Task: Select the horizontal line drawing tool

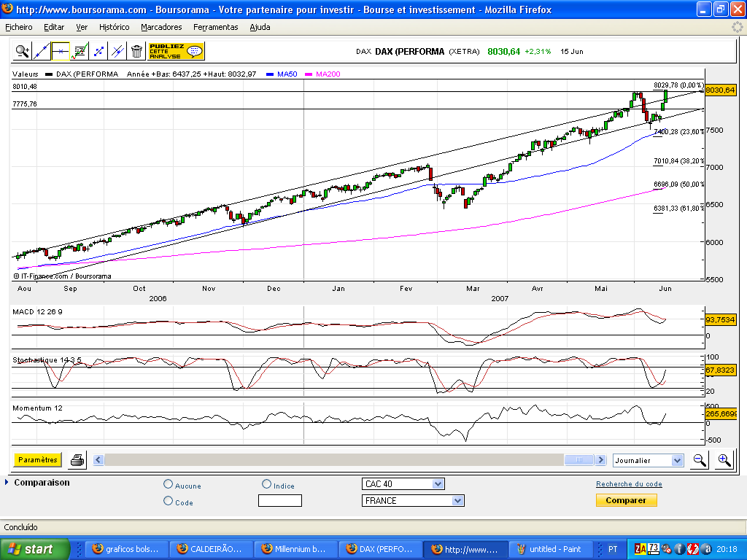Action: (61, 52)
